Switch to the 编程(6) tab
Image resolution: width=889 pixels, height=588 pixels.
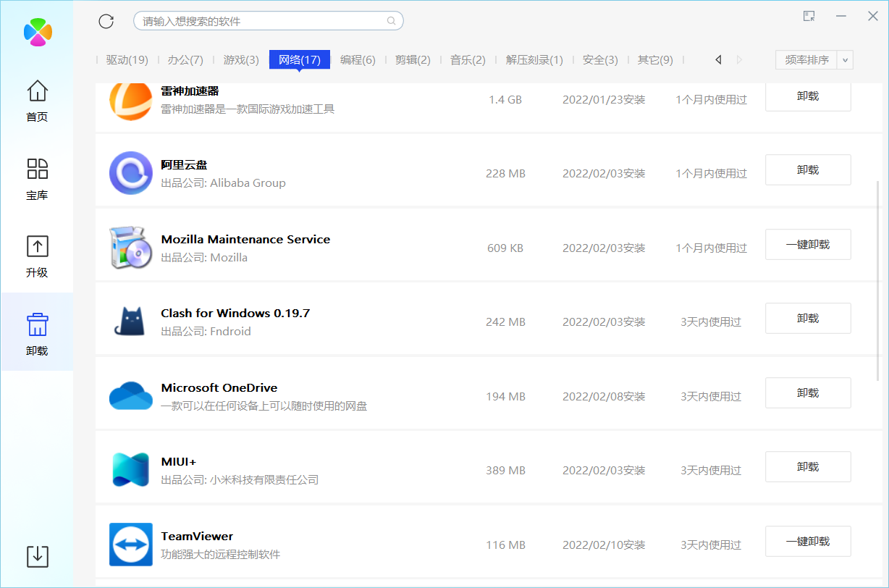(358, 59)
